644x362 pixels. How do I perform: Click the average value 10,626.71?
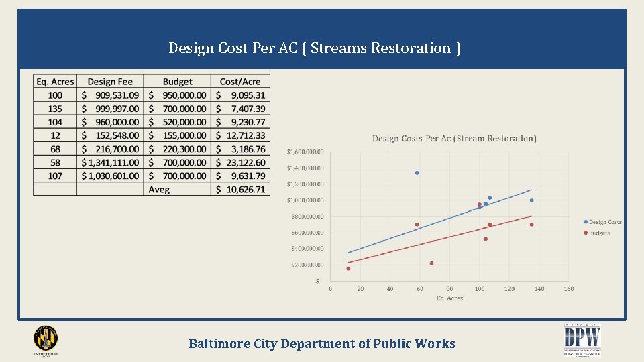point(240,189)
